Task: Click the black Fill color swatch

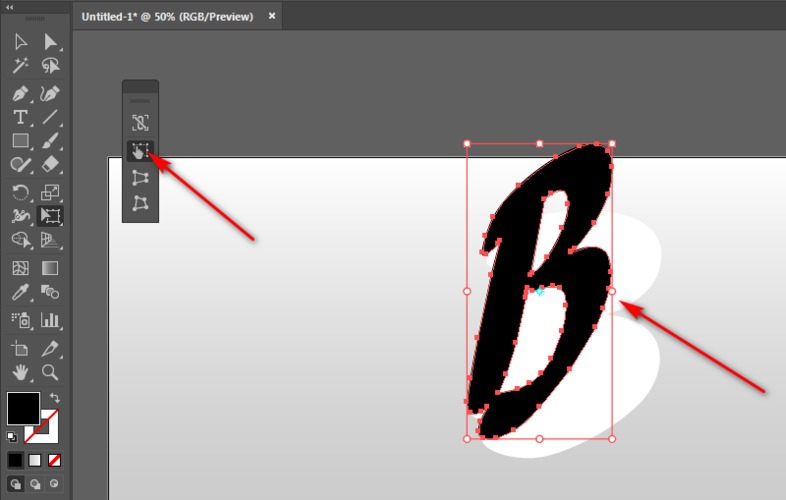Action: [23, 408]
